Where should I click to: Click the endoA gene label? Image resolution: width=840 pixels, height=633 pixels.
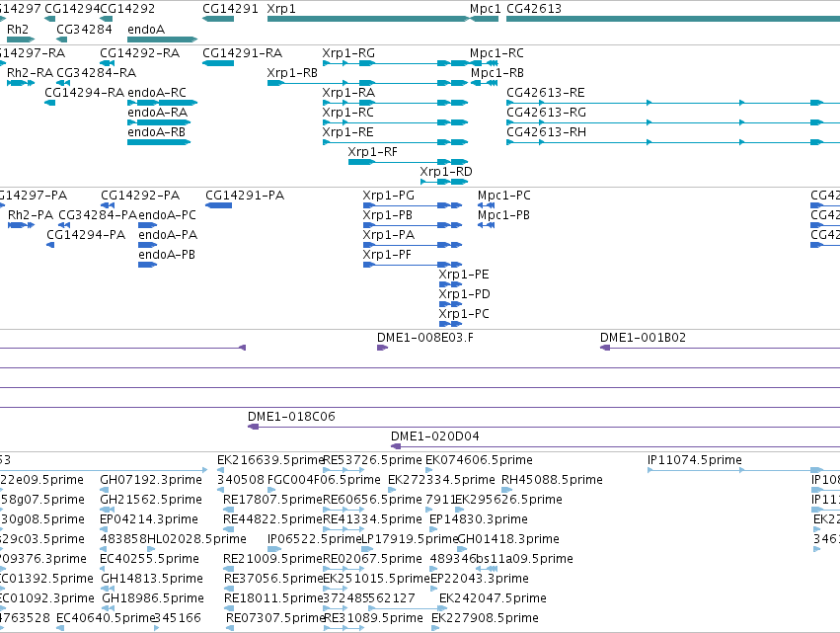click(146, 29)
